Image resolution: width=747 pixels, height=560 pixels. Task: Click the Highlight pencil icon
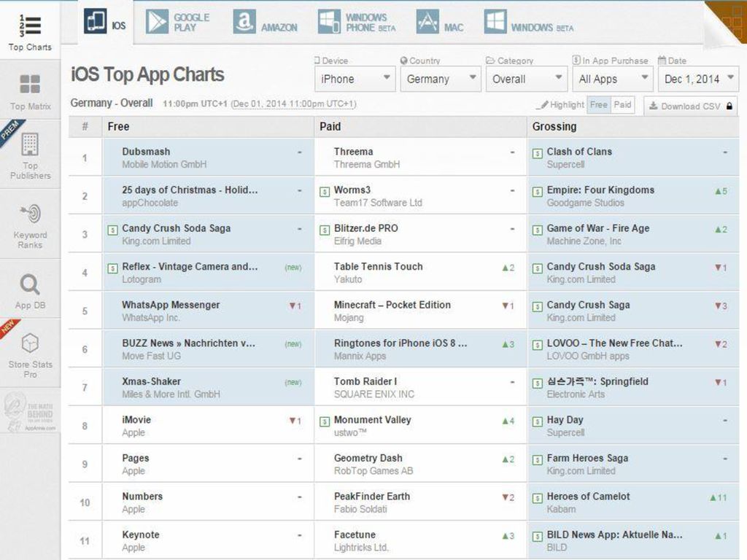[x=542, y=105]
